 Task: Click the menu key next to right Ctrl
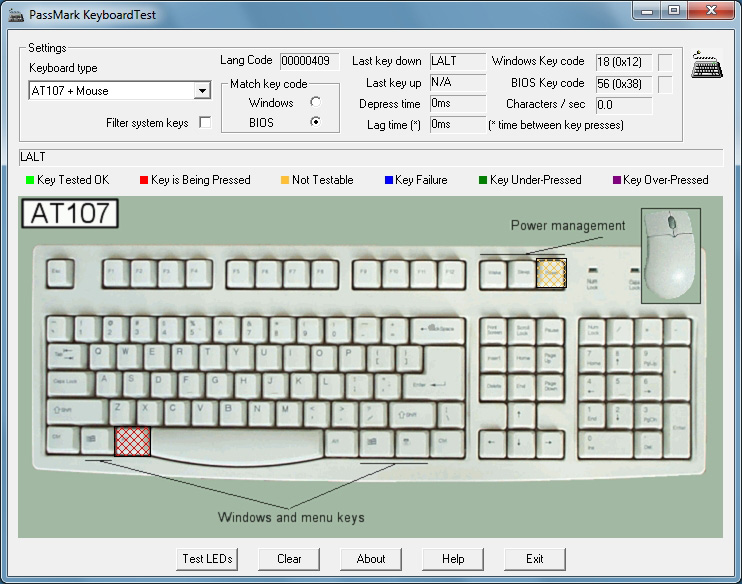pyautogui.click(x=411, y=443)
